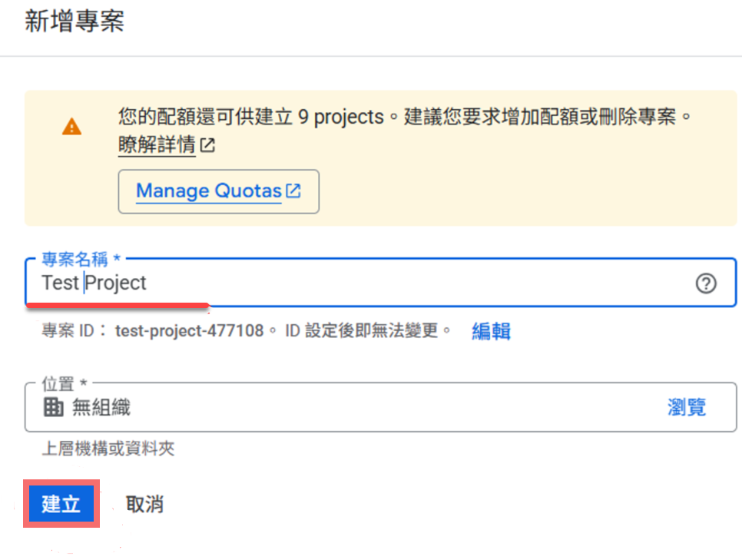Viewport: 742px width, 560px height.
Task: Open the project name help icon
Action: click(x=705, y=283)
